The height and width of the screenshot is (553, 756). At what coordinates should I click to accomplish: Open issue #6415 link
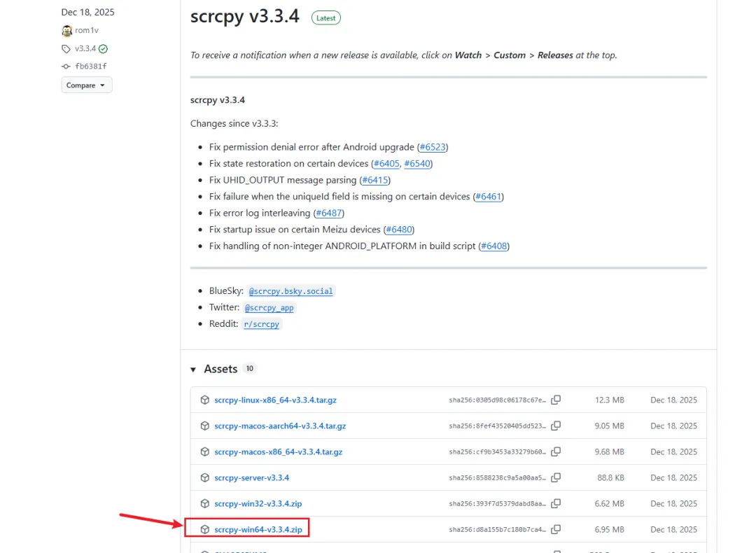374,180
